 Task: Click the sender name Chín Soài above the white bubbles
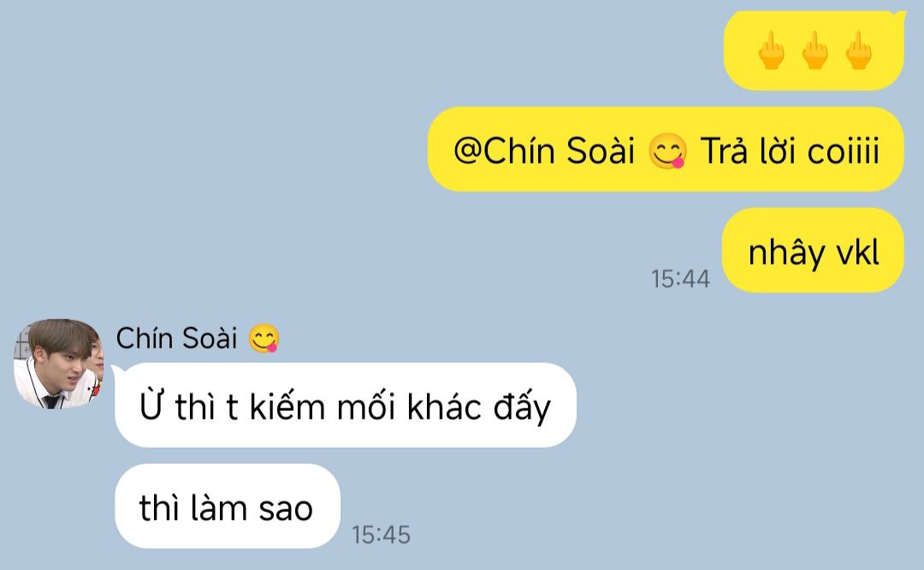coord(176,338)
